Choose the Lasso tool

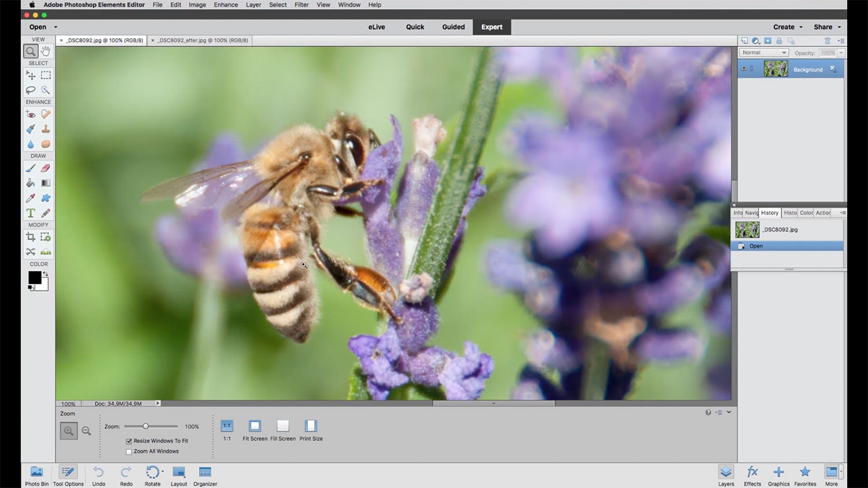tap(31, 90)
